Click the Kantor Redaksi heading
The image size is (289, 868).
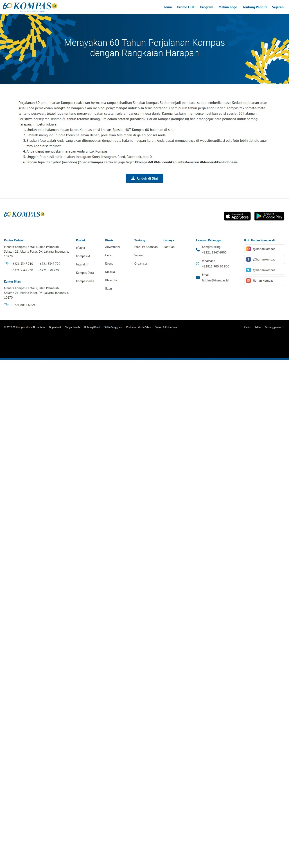14,240
